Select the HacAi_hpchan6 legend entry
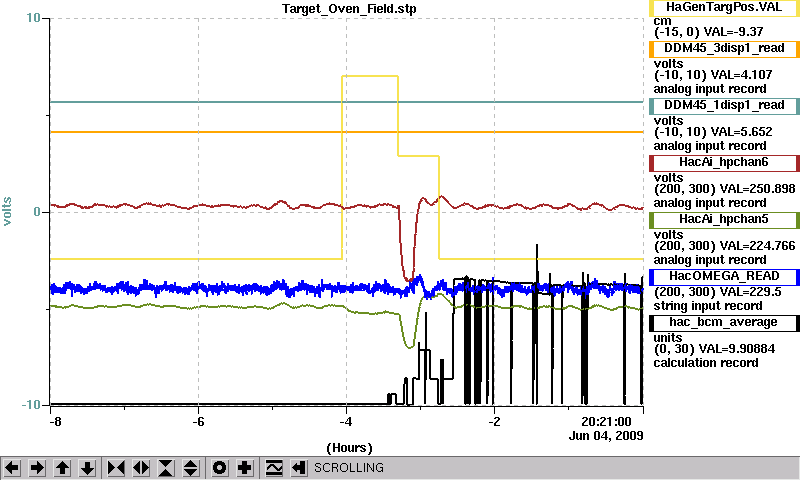This screenshot has height=480, width=800. tap(724, 163)
